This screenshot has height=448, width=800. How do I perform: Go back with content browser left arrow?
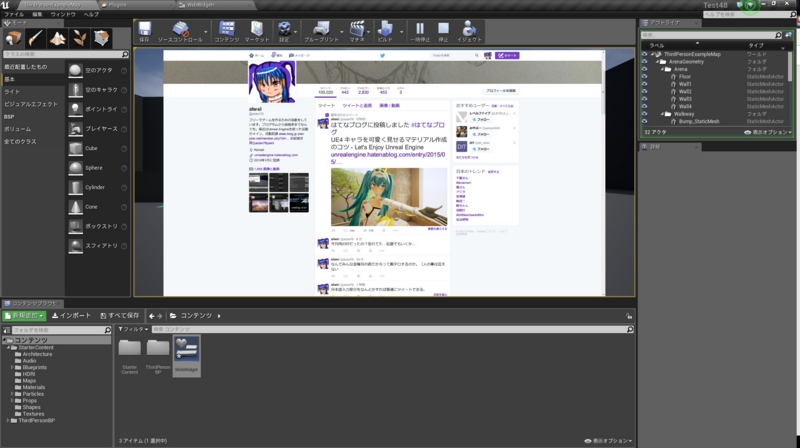pos(152,316)
